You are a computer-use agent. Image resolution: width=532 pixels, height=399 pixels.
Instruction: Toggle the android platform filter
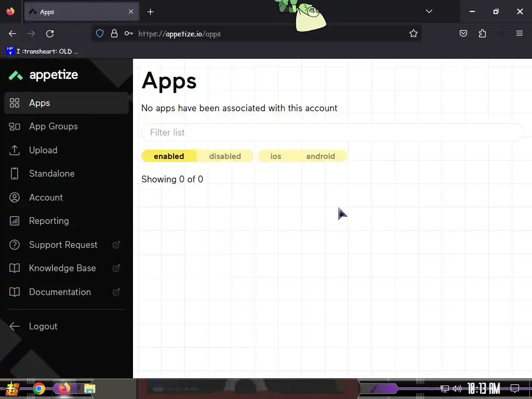(x=320, y=156)
